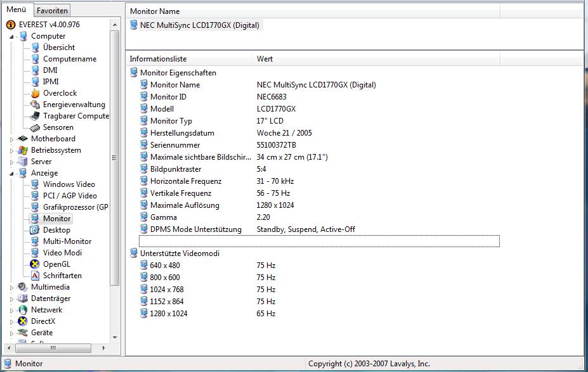
Task: Select the Computername tree item
Action: pyautogui.click(x=70, y=59)
